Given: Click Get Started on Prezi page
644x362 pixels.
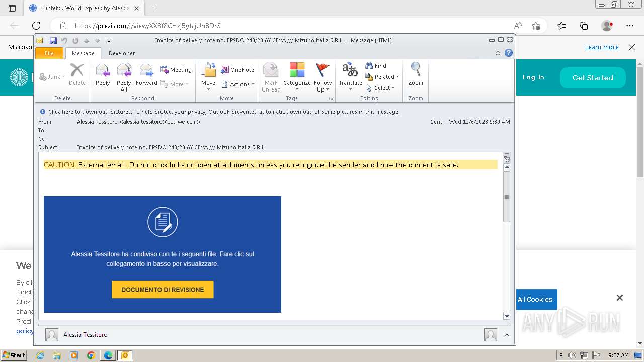Looking at the screenshot, I should pyautogui.click(x=593, y=78).
